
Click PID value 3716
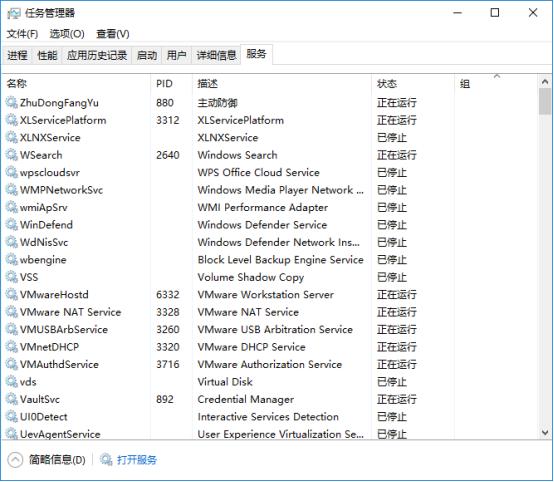click(168, 364)
